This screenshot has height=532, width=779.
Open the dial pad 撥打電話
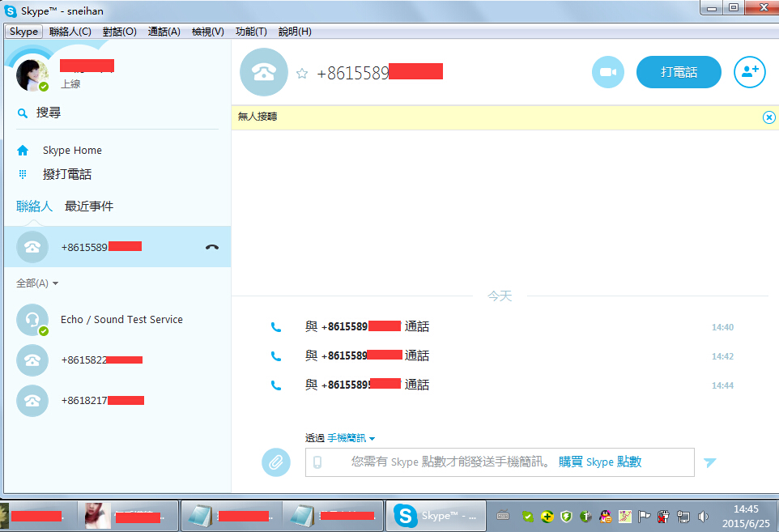click(66, 174)
